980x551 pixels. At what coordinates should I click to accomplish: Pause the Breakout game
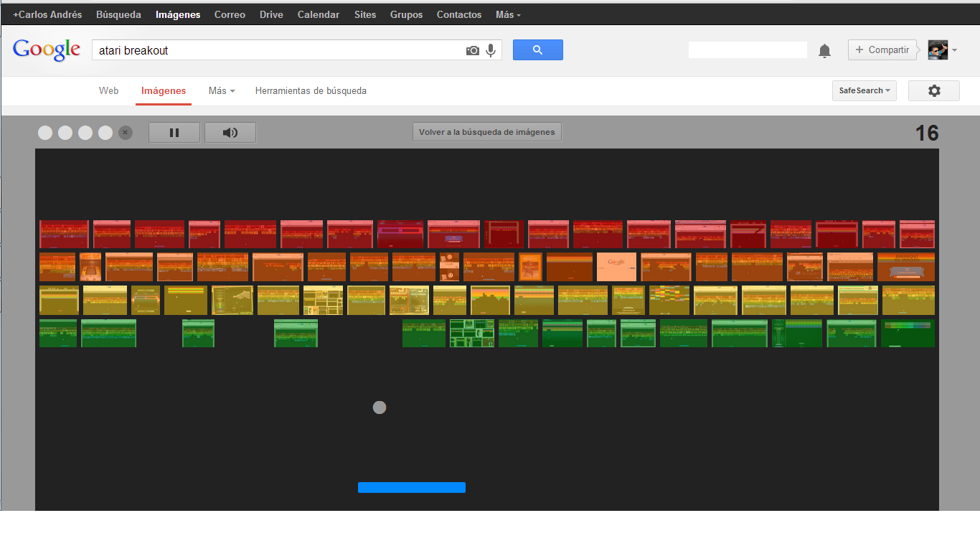coord(174,133)
